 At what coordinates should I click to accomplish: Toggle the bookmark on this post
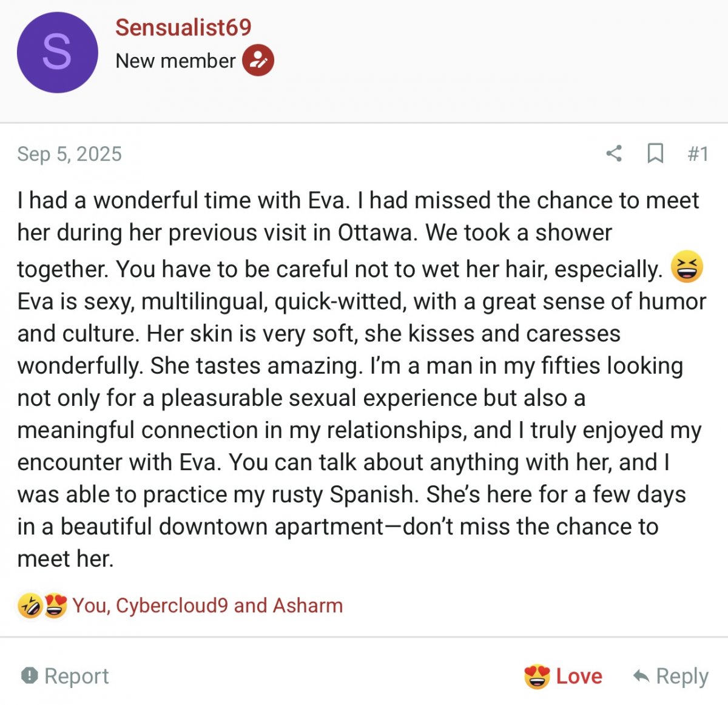point(655,153)
